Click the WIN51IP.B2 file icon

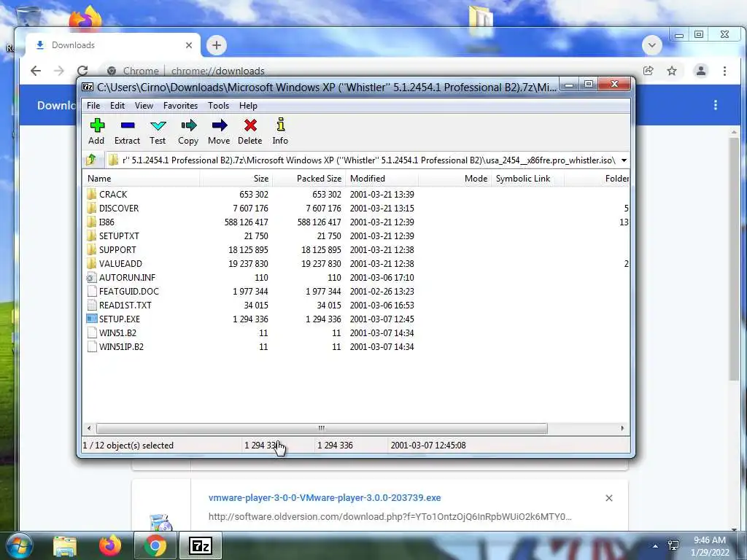pyautogui.click(x=91, y=346)
